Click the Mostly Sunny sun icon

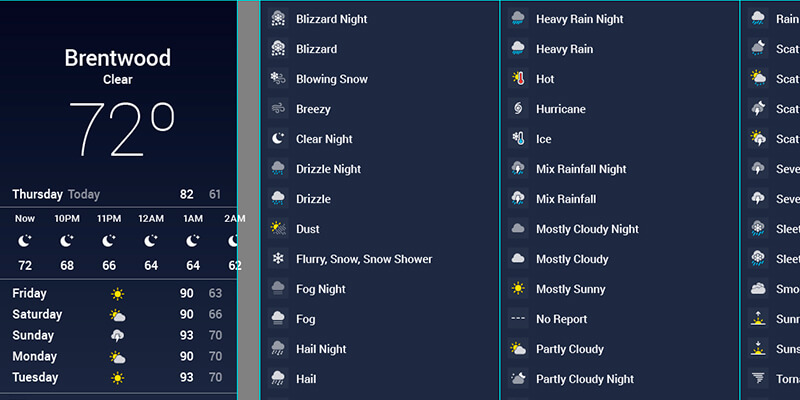click(x=518, y=289)
